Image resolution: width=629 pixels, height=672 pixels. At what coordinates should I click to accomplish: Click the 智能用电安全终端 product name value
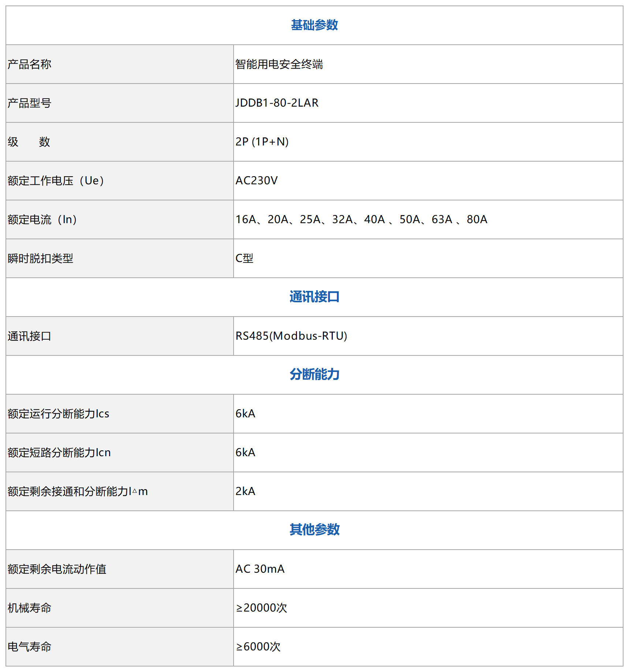279,64
